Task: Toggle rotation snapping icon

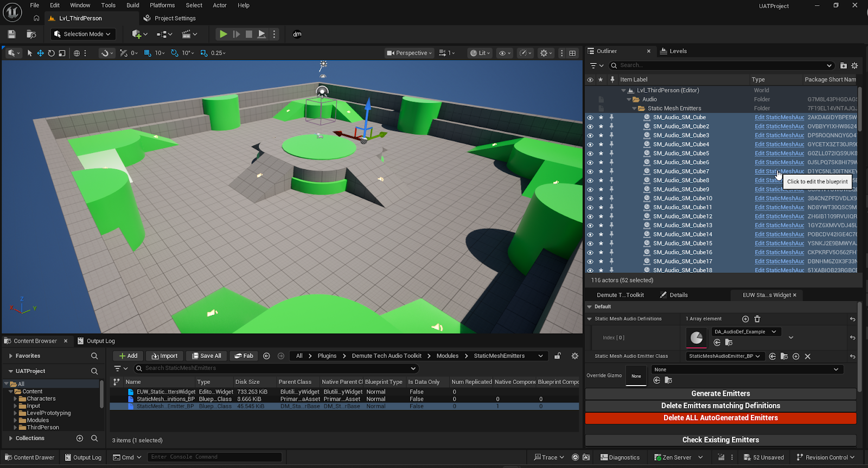Action: pos(174,53)
